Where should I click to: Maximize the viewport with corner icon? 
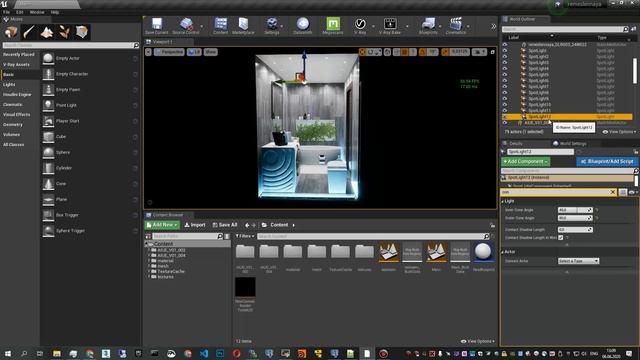(493, 52)
